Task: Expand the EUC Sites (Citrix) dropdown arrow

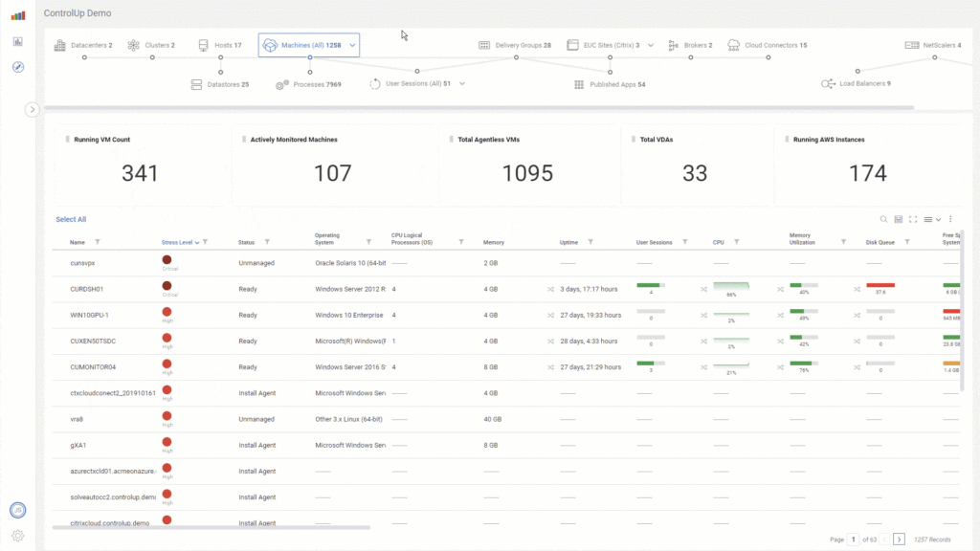Action: point(651,45)
